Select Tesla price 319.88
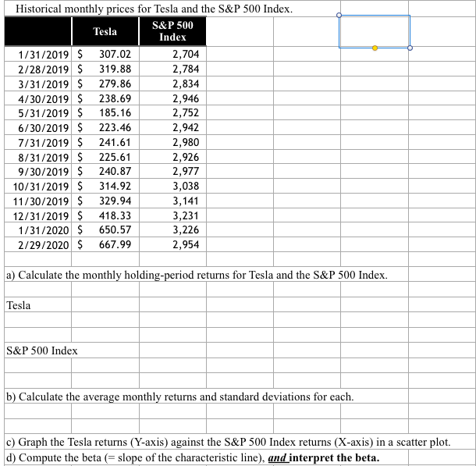This screenshot has height=466, width=476. point(105,69)
